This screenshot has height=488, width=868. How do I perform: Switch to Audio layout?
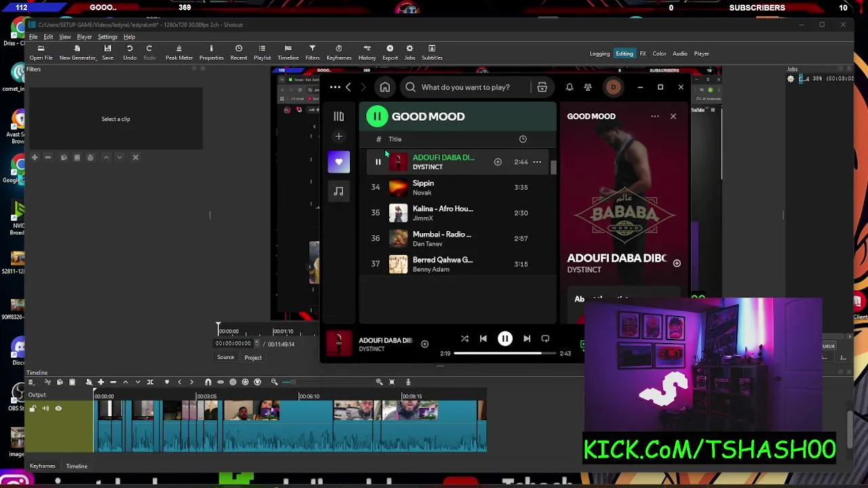(x=679, y=54)
